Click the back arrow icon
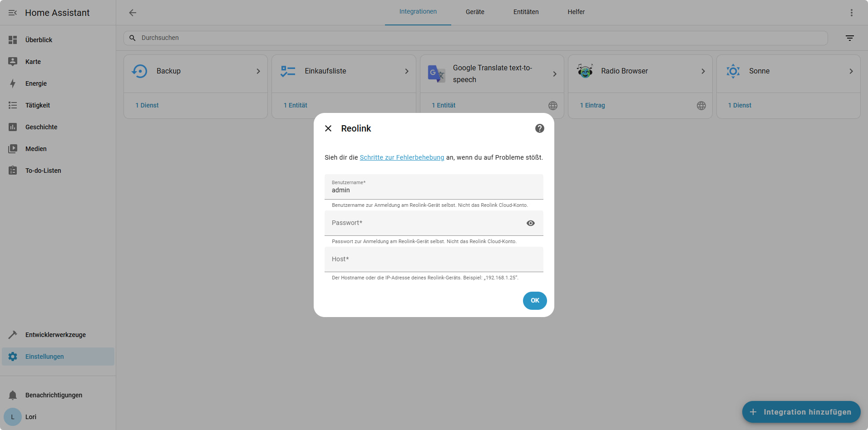 pyautogui.click(x=133, y=13)
